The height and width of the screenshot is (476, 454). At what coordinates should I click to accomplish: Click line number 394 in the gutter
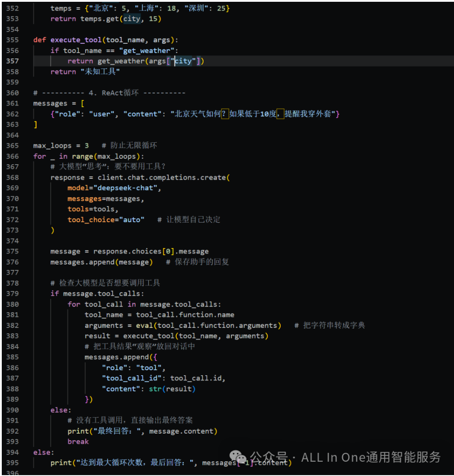pos(12,452)
